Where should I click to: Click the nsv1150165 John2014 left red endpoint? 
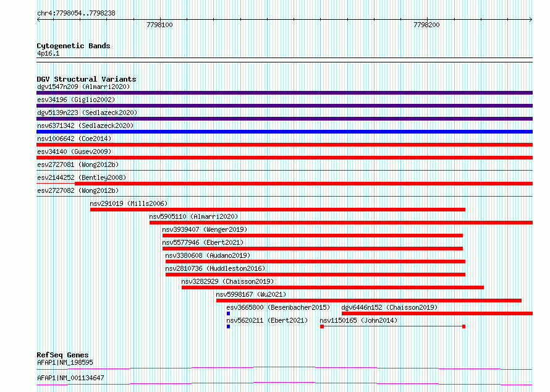click(x=322, y=326)
